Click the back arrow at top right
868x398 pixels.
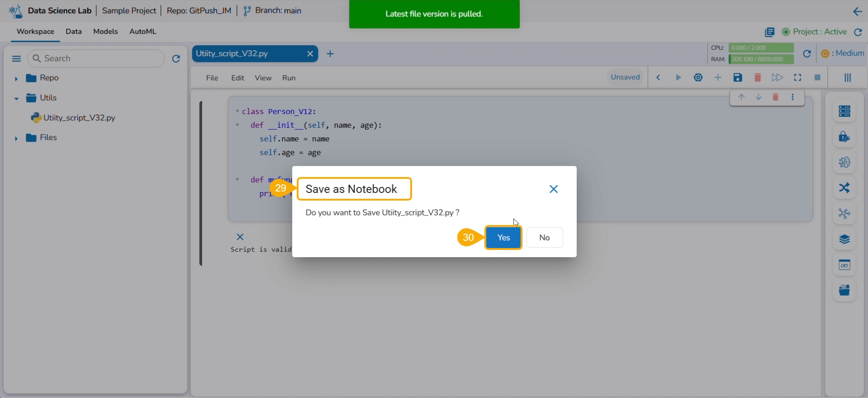point(858,12)
